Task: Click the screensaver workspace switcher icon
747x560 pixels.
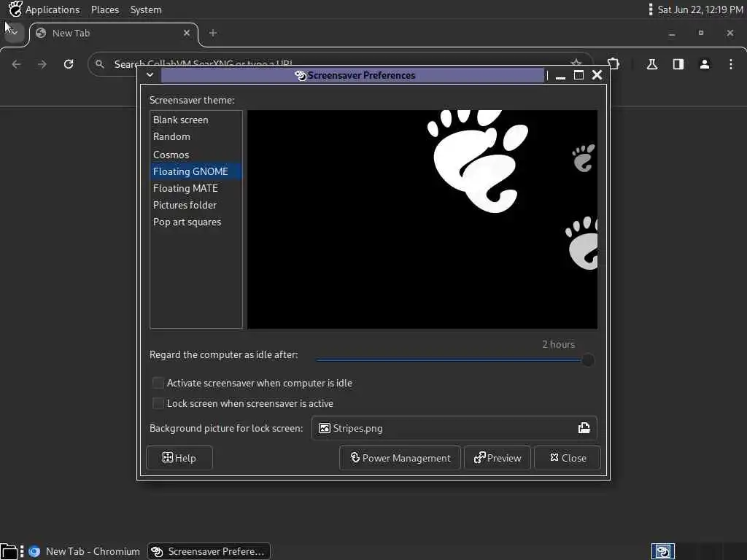Action: point(662,551)
